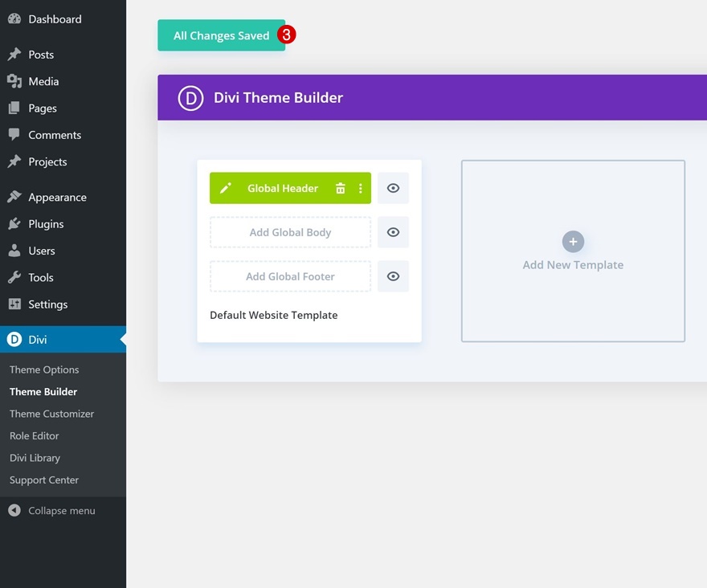Toggle the visibility eye beside Add Global Body
707x588 pixels.
click(x=393, y=232)
